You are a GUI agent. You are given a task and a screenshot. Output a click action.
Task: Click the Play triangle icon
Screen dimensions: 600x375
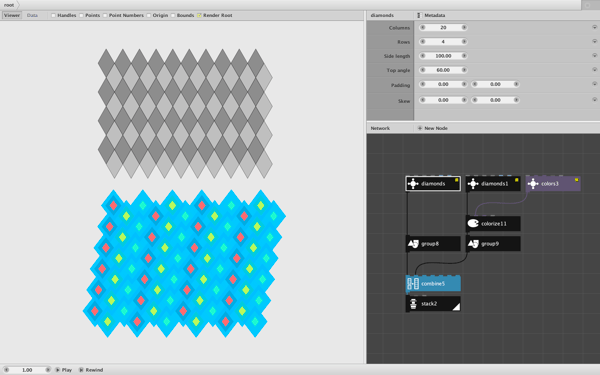[x=57, y=370]
